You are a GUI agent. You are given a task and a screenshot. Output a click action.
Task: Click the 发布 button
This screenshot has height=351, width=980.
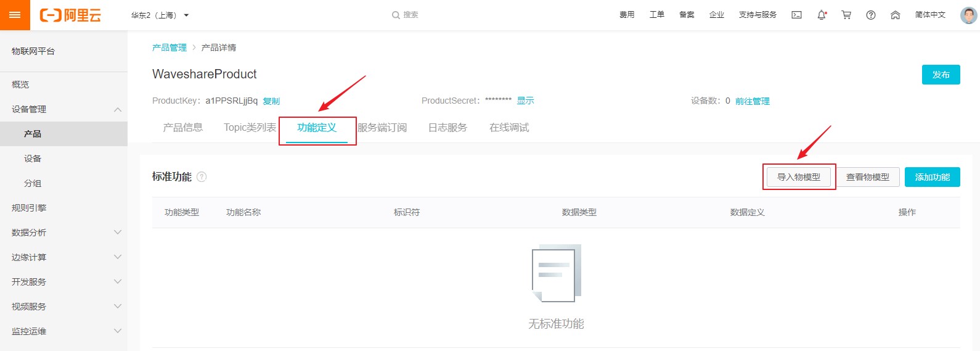click(x=941, y=75)
